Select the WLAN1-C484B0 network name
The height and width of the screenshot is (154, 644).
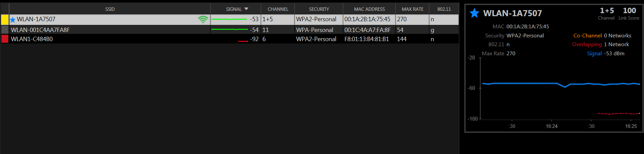pos(32,39)
